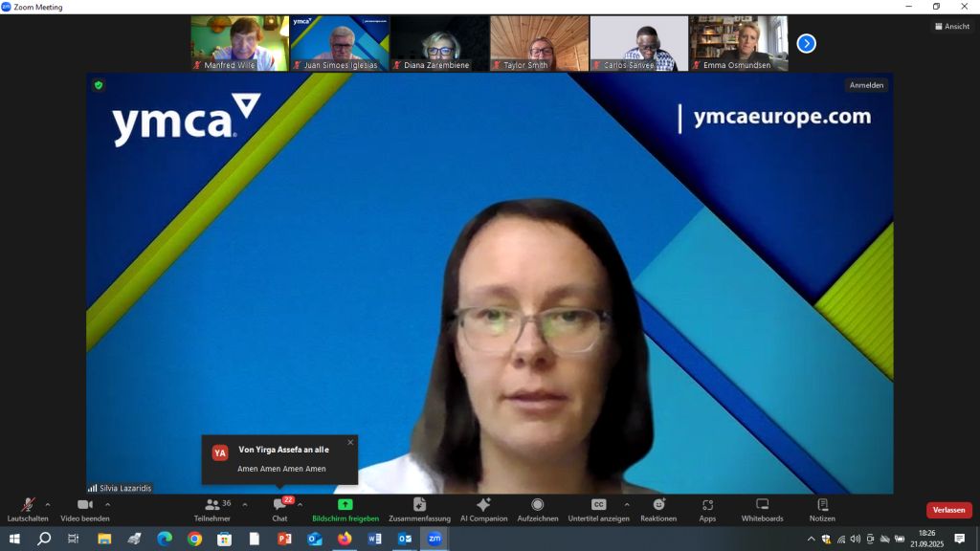
Task: Open Microsoft Store from taskbar
Action: (224, 539)
